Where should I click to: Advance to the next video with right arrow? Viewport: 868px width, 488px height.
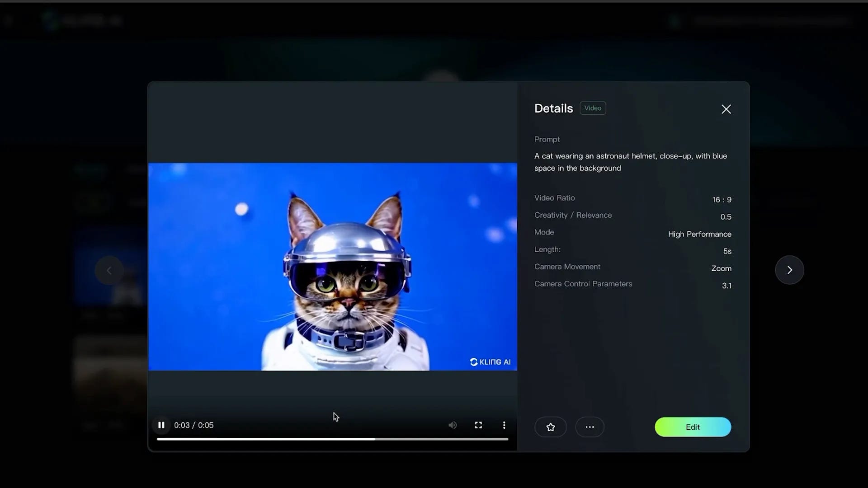(x=789, y=270)
